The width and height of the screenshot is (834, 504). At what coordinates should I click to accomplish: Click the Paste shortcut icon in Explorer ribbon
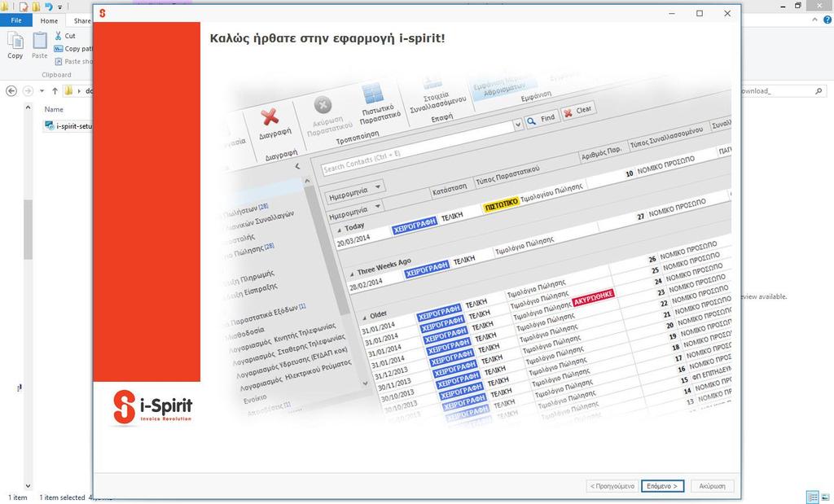coord(59,61)
